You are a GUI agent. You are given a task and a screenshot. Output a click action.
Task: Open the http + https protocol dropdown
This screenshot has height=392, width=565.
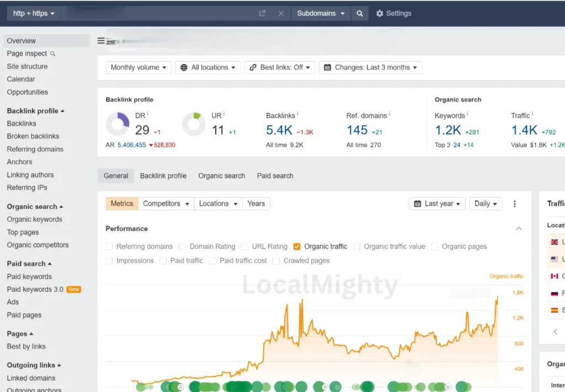[34, 13]
